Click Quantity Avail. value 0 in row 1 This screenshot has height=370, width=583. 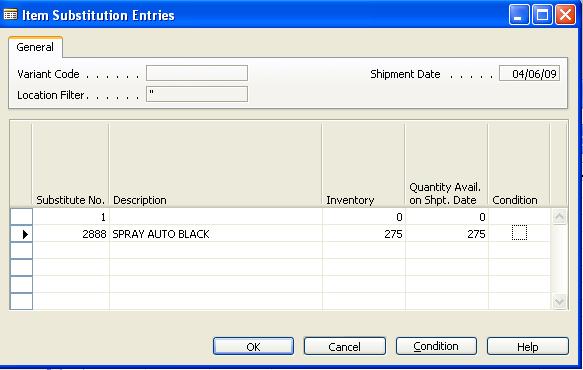click(447, 217)
